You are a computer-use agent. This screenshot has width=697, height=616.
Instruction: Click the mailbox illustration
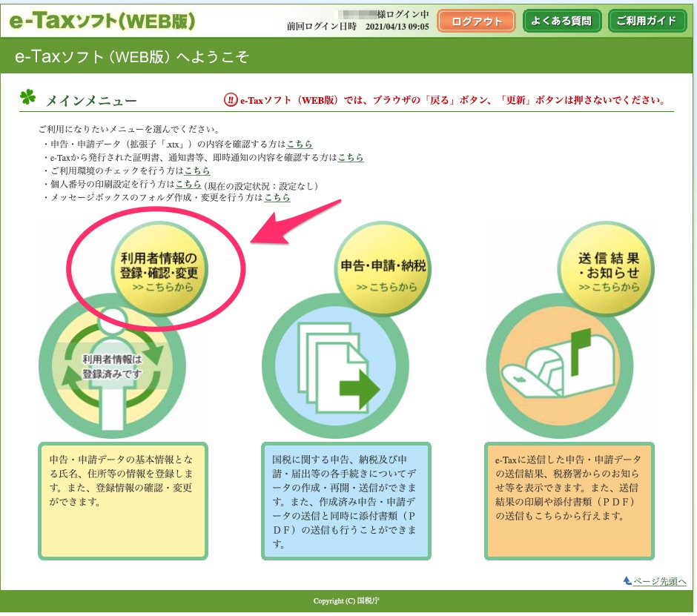(x=560, y=367)
